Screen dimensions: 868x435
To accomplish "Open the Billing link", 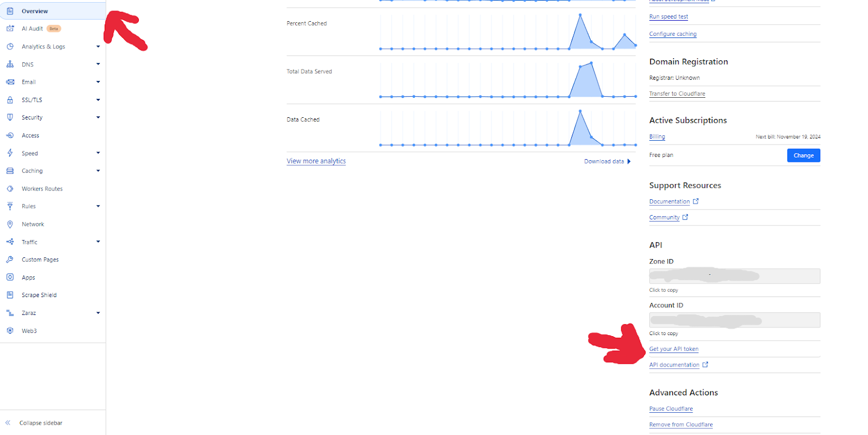I will coord(657,137).
